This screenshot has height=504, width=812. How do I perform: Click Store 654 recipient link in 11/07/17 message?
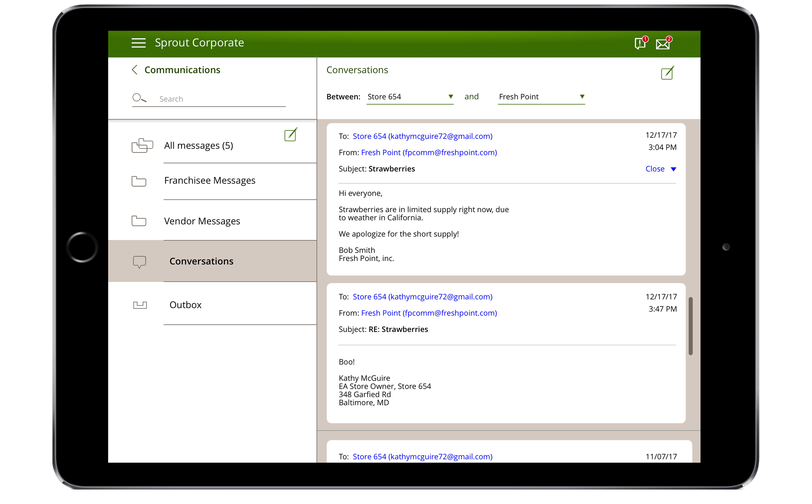422,457
